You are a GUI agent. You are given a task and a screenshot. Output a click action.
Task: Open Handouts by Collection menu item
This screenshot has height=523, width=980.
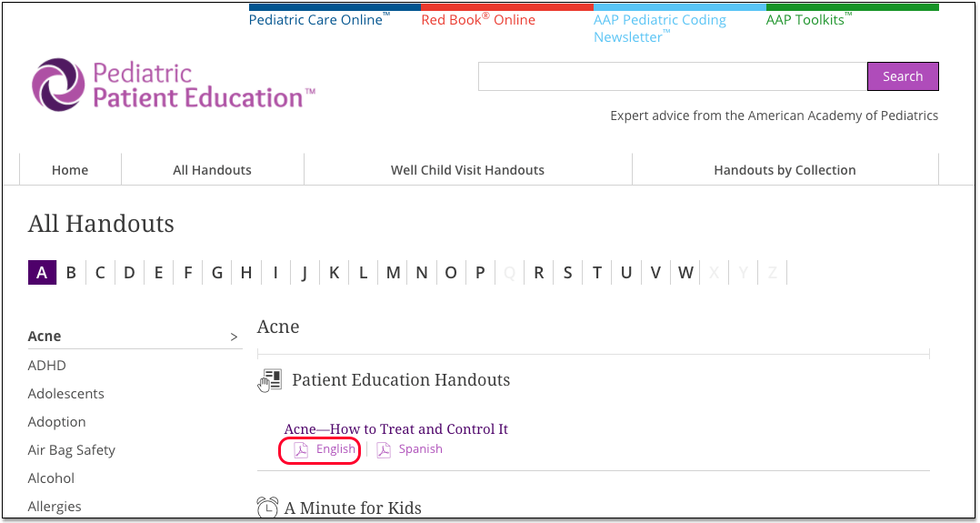[785, 170]
